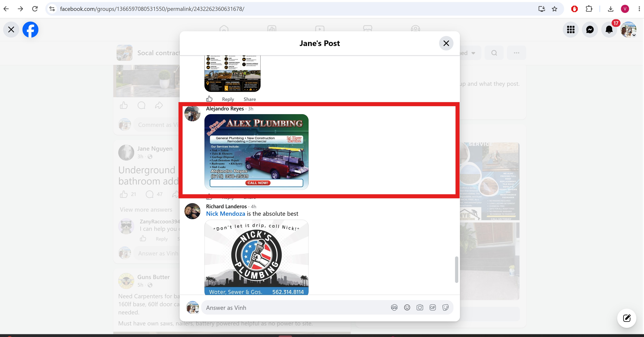Screen dimensions: 644x337
Task: Open the Nick's Plumbing logo image
Action: [x=257, y=257]
